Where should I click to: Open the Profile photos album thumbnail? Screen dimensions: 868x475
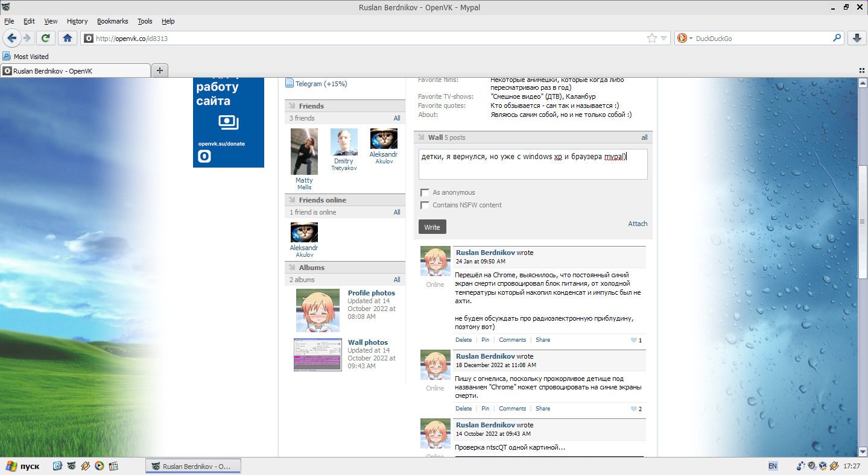coord(317,310)
